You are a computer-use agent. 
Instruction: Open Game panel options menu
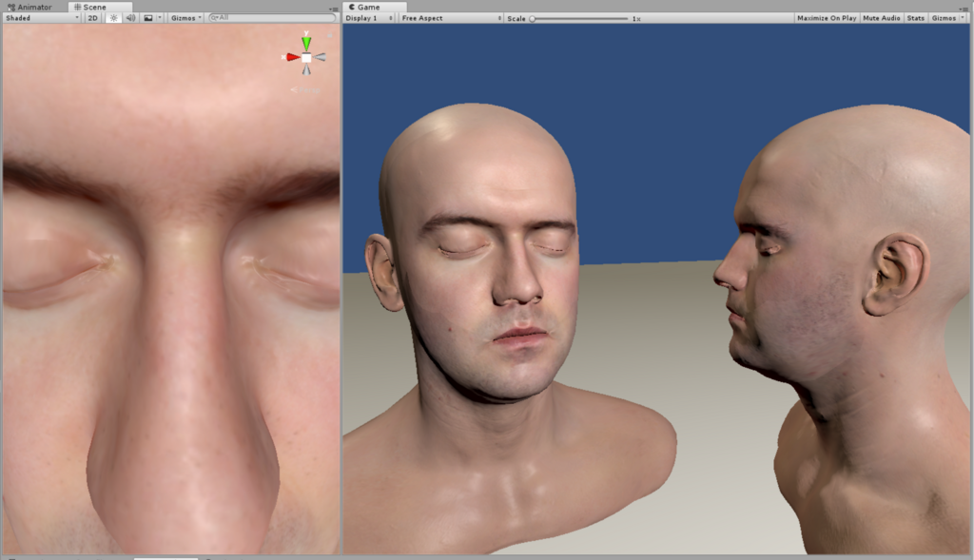(x=964, y=9)
